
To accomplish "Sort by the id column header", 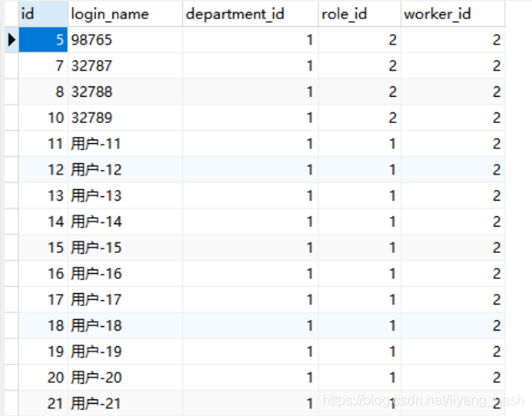I will click(x=43, y=14).
